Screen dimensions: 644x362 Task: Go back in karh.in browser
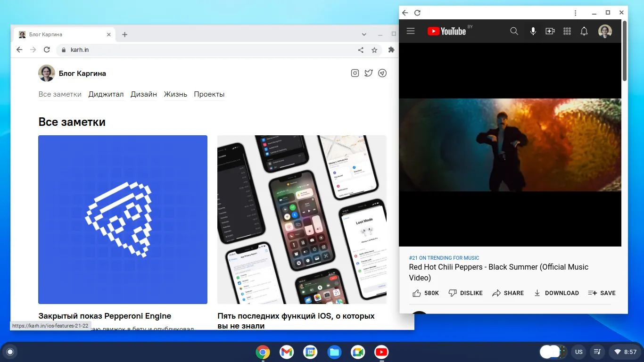19,49
